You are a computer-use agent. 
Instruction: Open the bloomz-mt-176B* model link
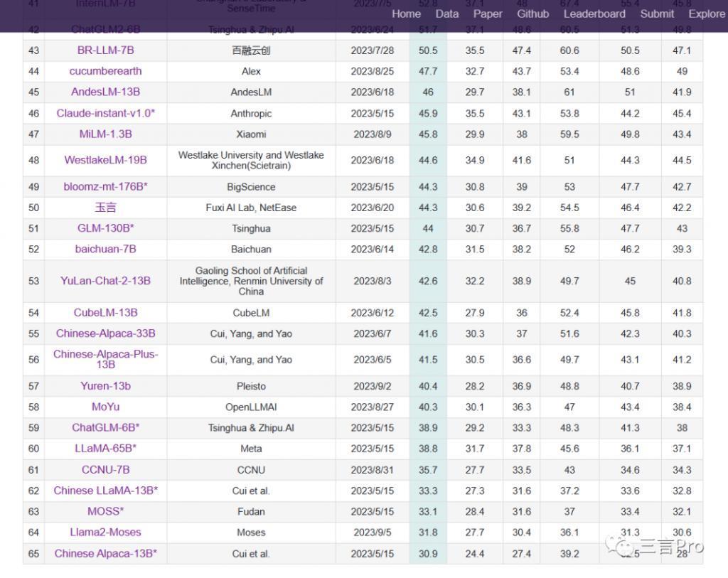click(105, 186)
